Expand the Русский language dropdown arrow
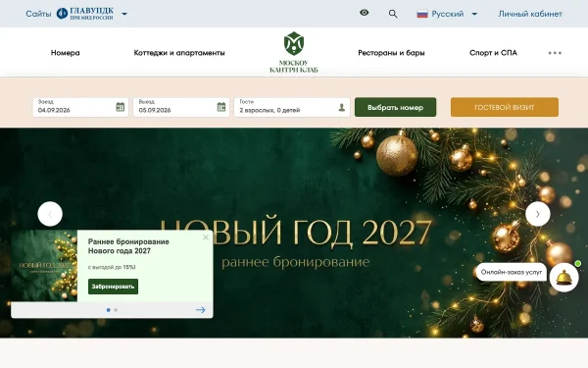Viewport: 588px width, 368px height. 474,15
